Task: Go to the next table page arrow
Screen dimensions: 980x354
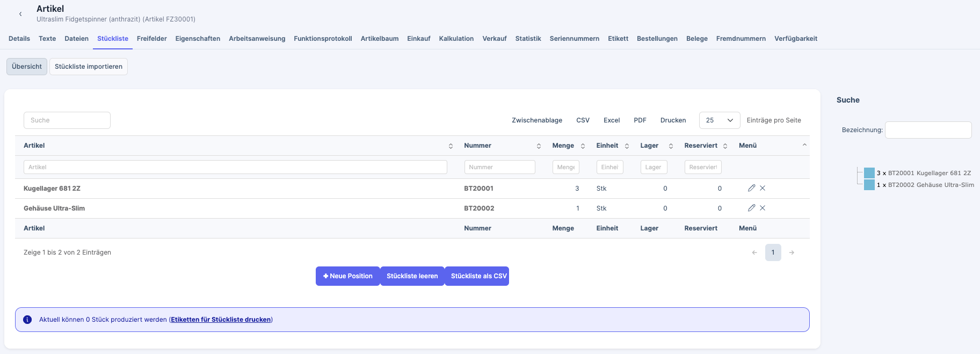Action: (792, 252)
